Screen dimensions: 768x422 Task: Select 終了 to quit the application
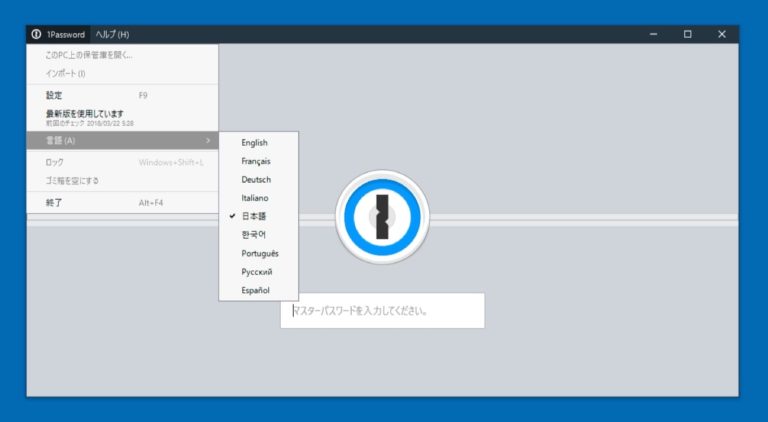pos(54,203)
